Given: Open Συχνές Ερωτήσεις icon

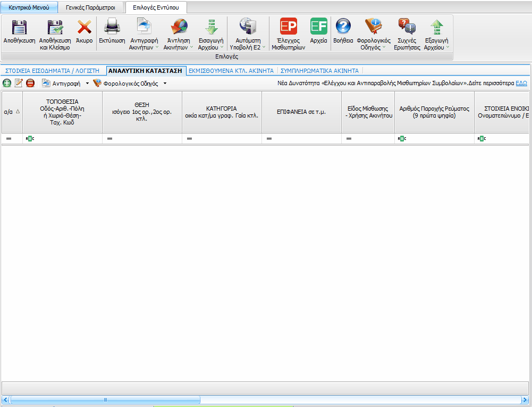Looking at the screenshot, I should coord(407,28).
